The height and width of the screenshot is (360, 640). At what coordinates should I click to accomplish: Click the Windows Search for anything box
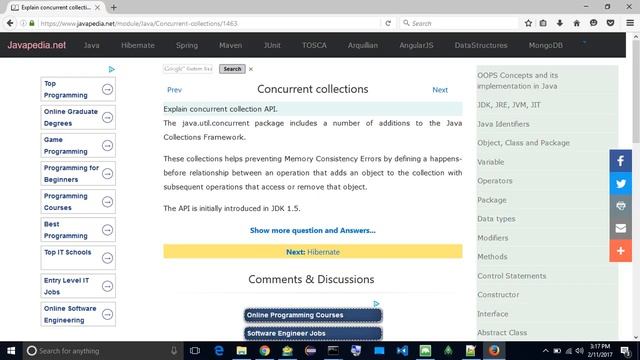(x=102, y=351)
